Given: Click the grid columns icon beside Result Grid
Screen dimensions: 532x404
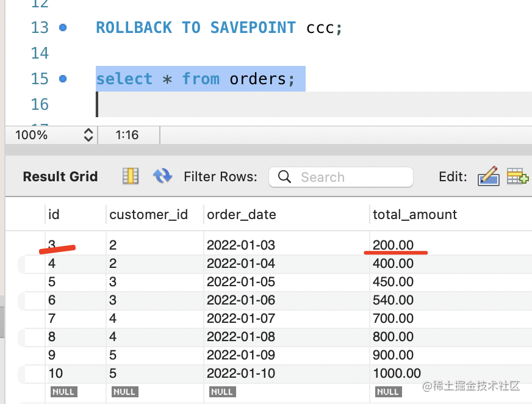Looking at the screenshot, I should pos(130,176).
